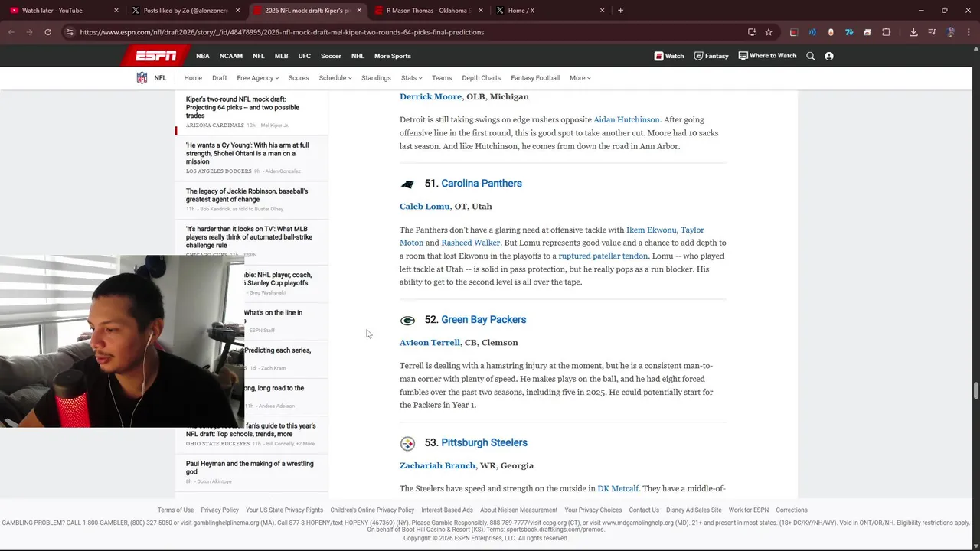The width and height of the screenshot is (980, 551).
Task: Click the blue sound waves extension icon
Action: click(812, 32)
